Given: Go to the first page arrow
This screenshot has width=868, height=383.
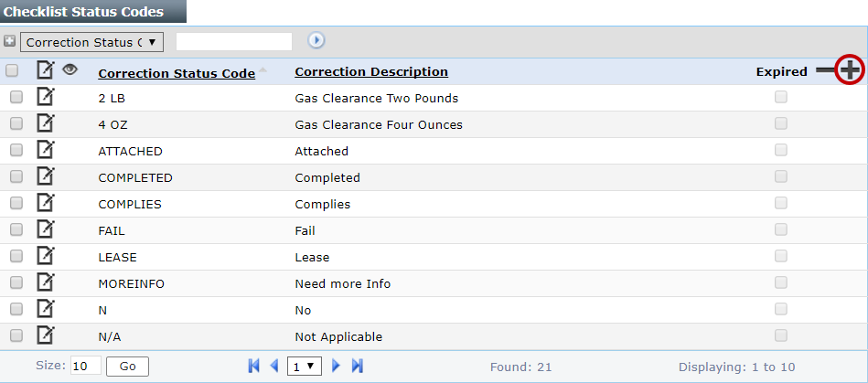Looking at the screenshot, I should pyautogui.click(x=253, y=366).
